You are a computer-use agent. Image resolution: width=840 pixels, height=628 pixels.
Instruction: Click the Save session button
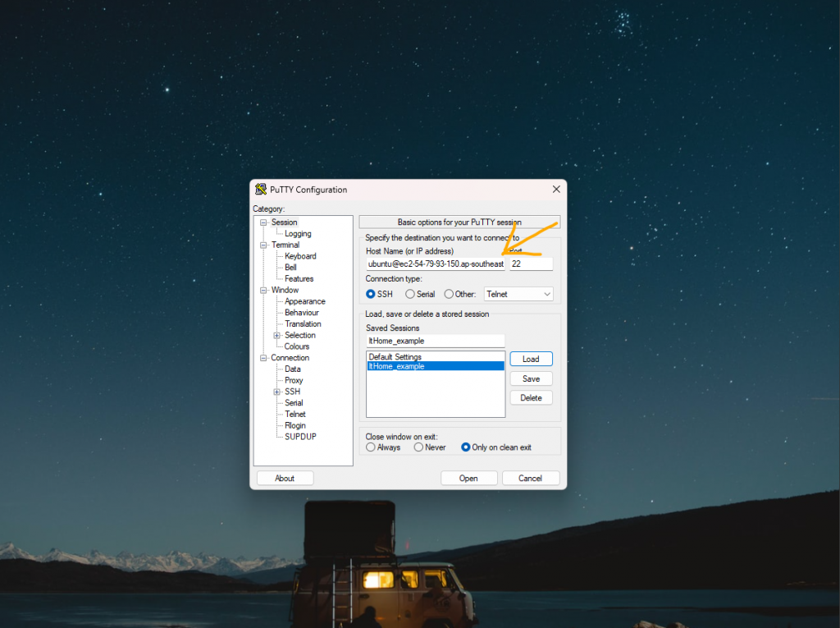pos(531,378)
